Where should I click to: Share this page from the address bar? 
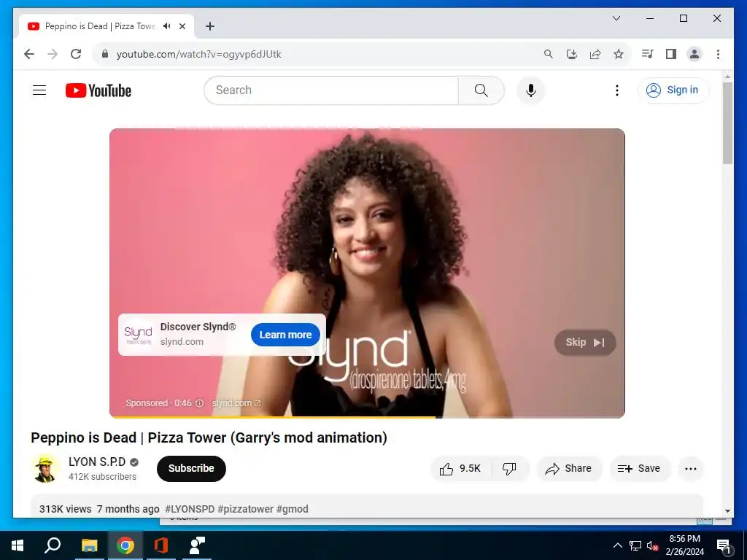[x=595, y=54]
